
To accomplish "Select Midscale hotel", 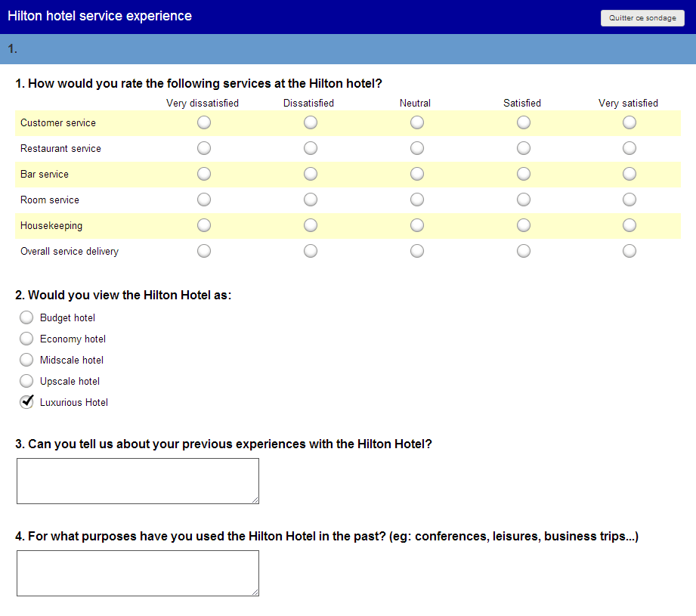I will [26, 360].
